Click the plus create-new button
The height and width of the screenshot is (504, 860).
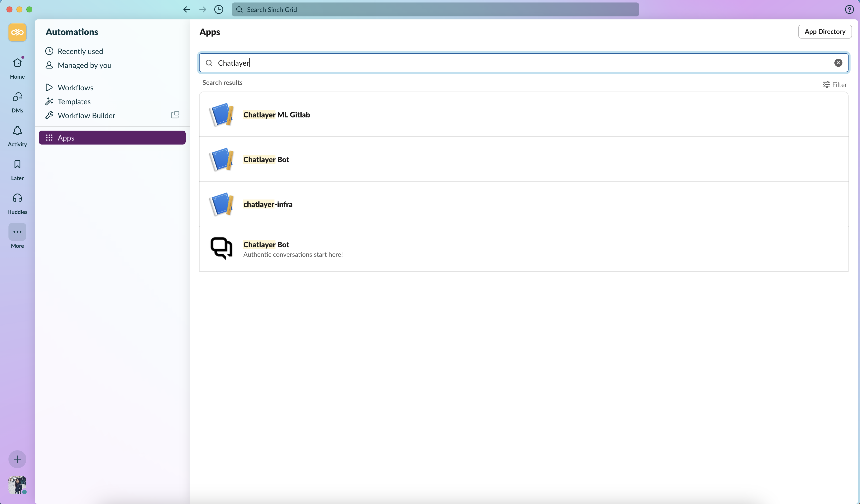17,459
